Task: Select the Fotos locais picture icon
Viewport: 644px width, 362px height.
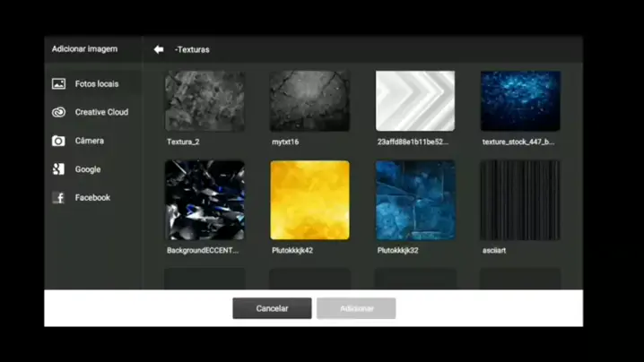Action: point(58,83)
